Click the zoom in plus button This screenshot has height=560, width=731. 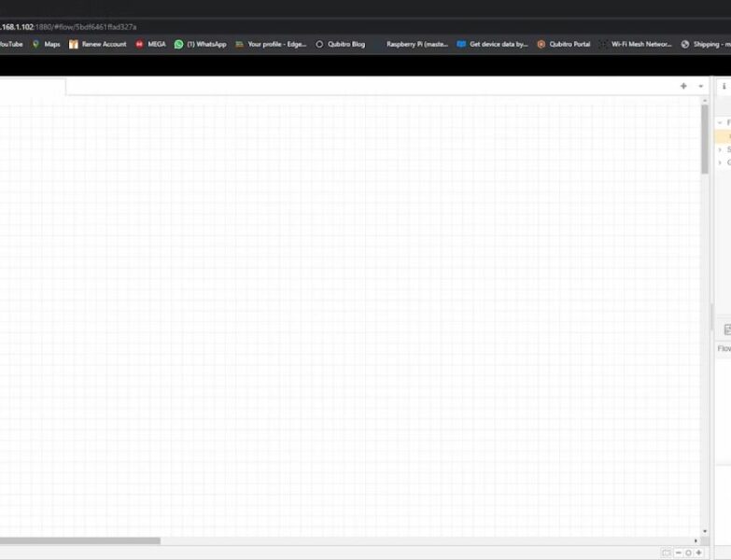pos(698,553)
